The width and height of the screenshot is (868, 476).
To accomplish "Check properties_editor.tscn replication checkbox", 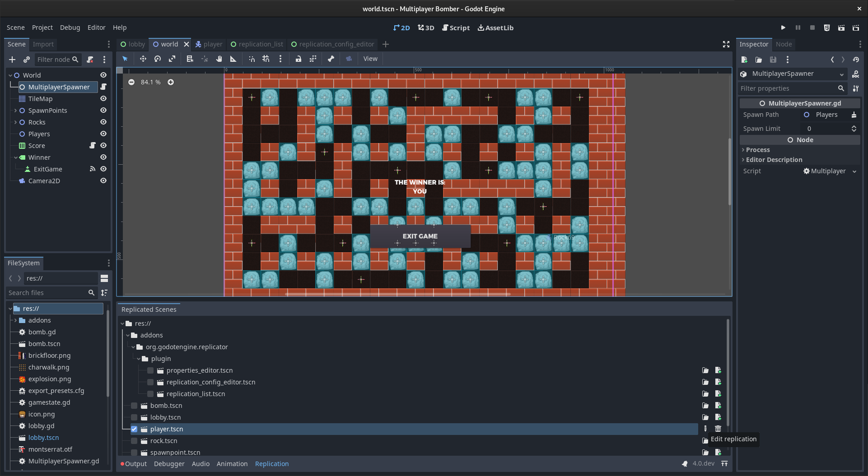I will [x=150, y=370].
